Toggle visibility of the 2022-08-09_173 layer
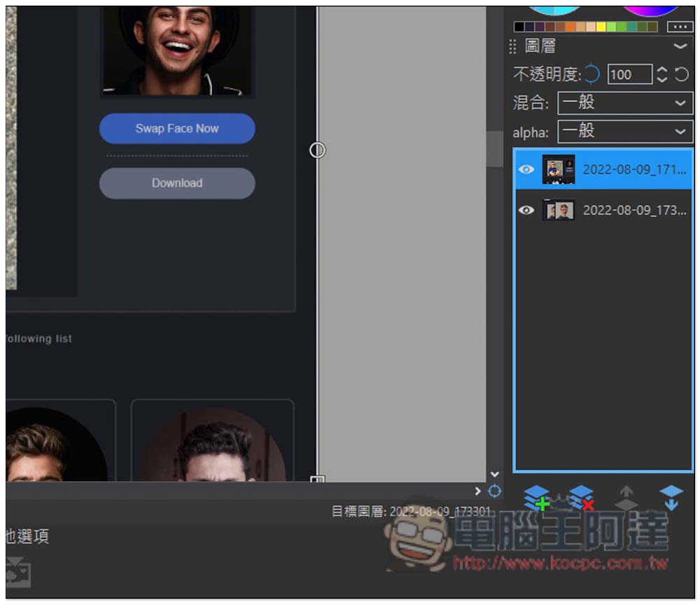700x605 pixels. coord(526,210)
